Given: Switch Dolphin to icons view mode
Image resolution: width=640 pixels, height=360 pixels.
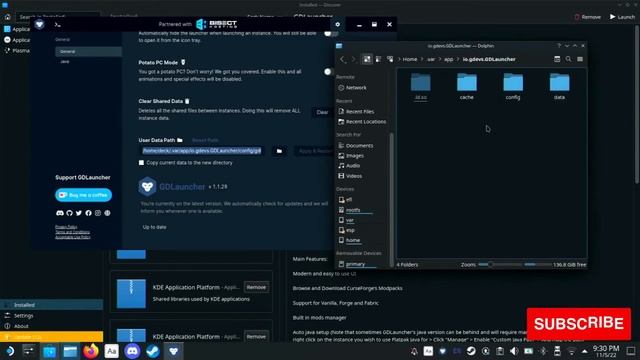Looking at the screenshot, I should click(x=367, y=59).
